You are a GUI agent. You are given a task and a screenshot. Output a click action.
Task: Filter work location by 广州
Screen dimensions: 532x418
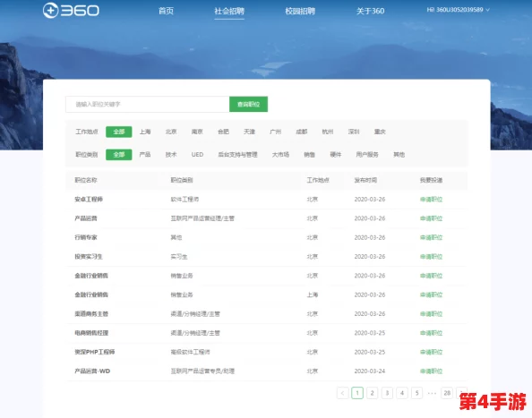pos(276,132)
